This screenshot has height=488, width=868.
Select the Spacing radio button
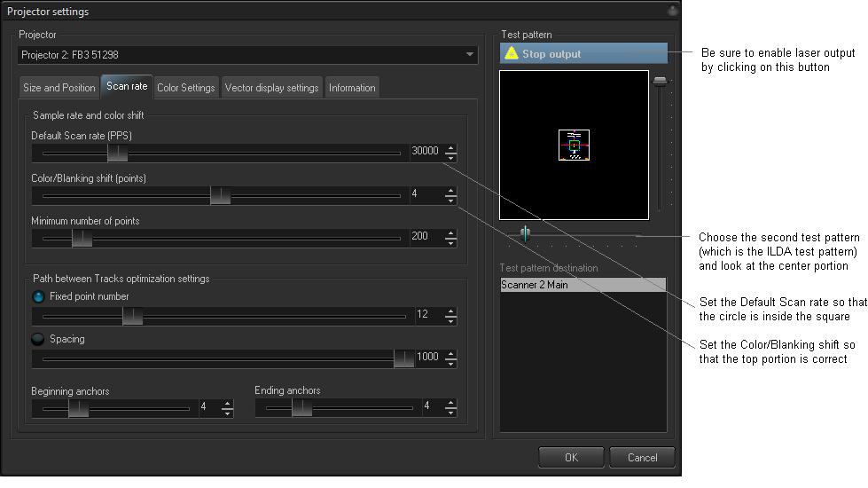pos(38,339)
